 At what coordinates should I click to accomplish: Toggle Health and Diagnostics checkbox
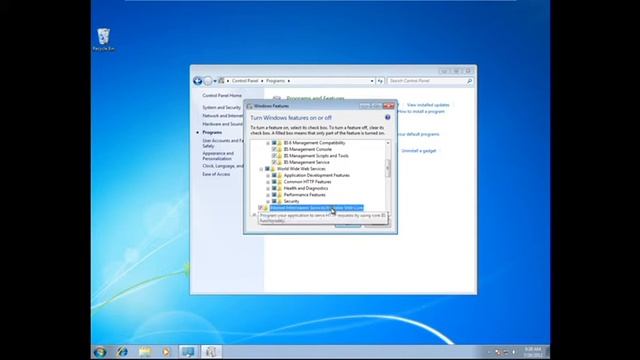(274, 189)
